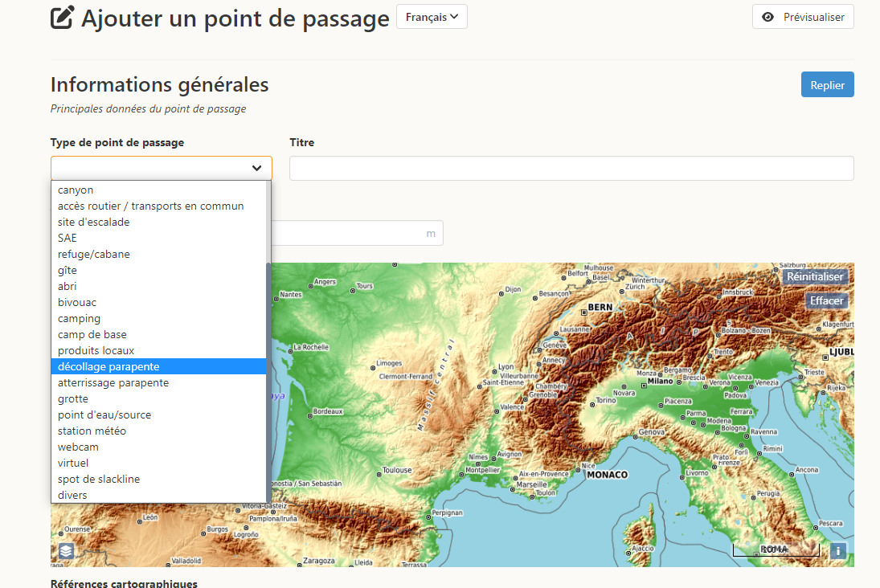Click the Replier button
This screenshot has height=588, width=880.
click(x=827, y=84)
